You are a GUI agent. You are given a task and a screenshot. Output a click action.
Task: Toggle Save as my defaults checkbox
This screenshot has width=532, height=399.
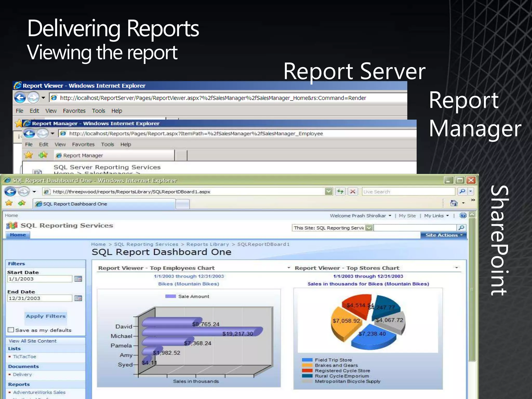click(11, 330)
